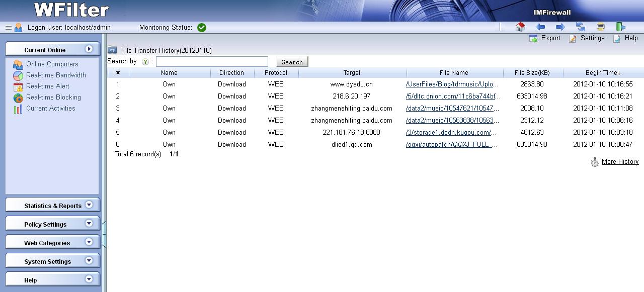Sort table by Begin Time column header
The image size is (644, 292).
click(x=603, y=73)
